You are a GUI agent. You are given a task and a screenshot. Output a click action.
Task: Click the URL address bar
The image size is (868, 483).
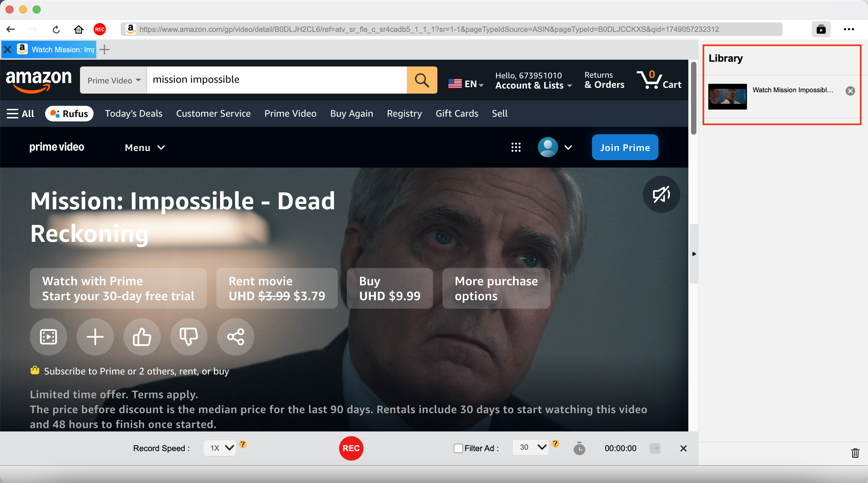coord(452,29)
